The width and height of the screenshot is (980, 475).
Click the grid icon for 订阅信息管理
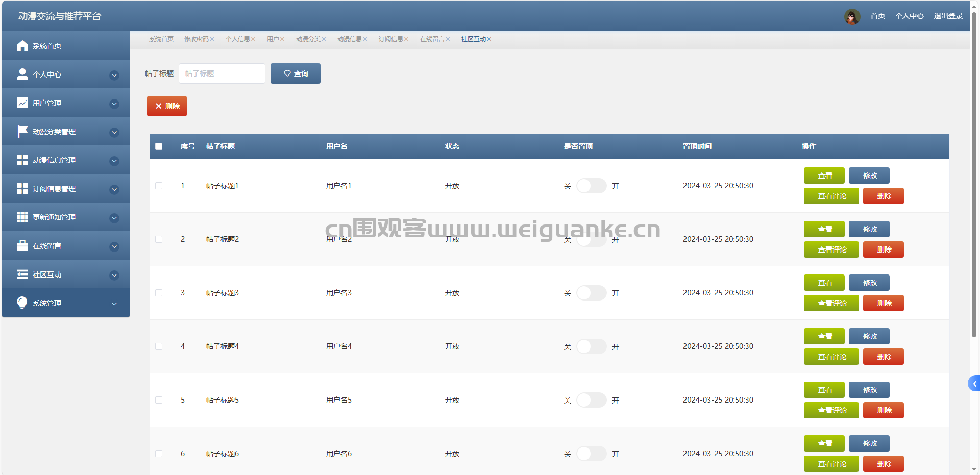22,189
